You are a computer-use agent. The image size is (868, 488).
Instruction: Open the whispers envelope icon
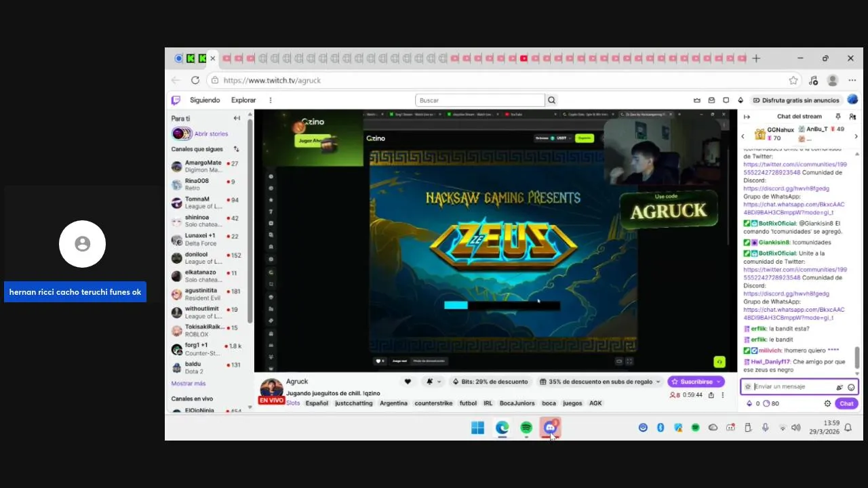[x=711, y=100]
